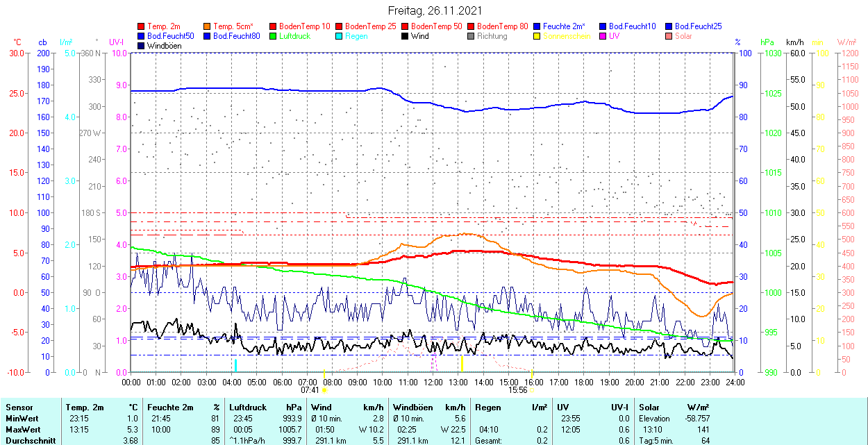Click the hPa axis unit label
This screenshot has width=868, height=445.
point(767,42)
